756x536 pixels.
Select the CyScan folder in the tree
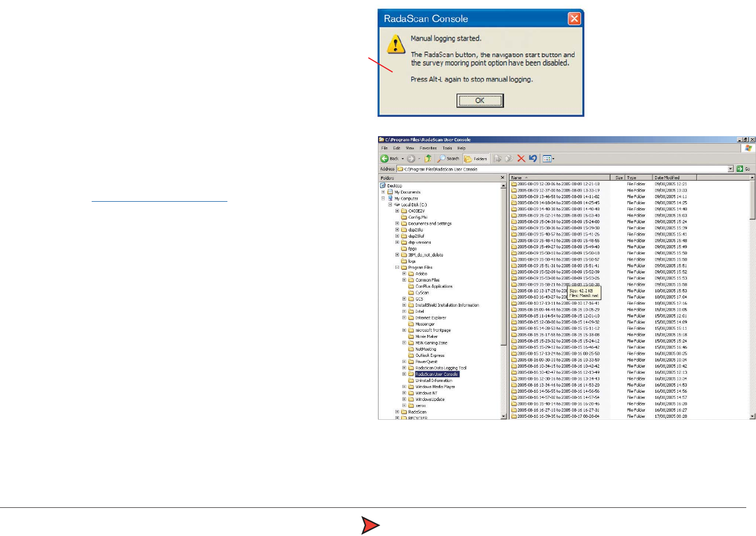[422, 292]
